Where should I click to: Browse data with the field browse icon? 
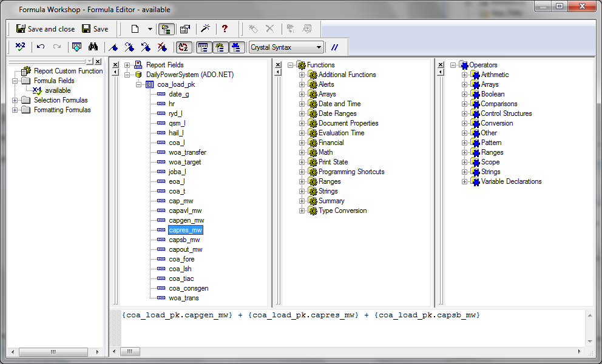tap(77, 47)
